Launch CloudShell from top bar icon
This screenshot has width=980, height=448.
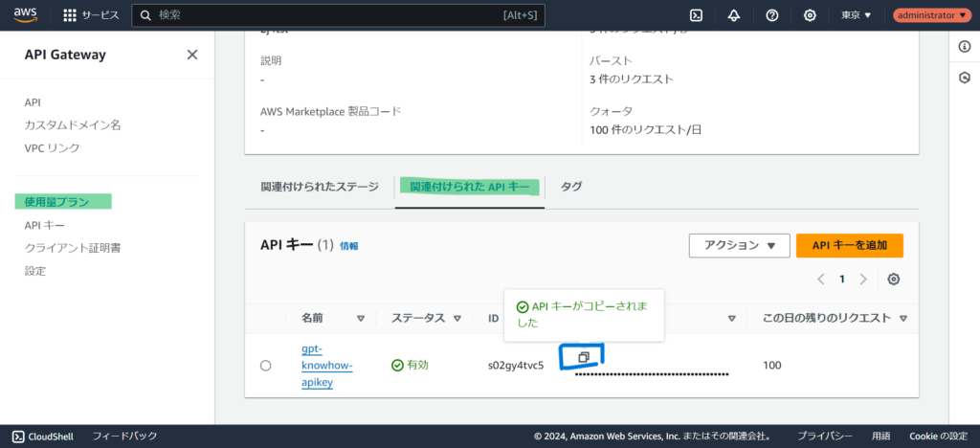click(697, 15)
